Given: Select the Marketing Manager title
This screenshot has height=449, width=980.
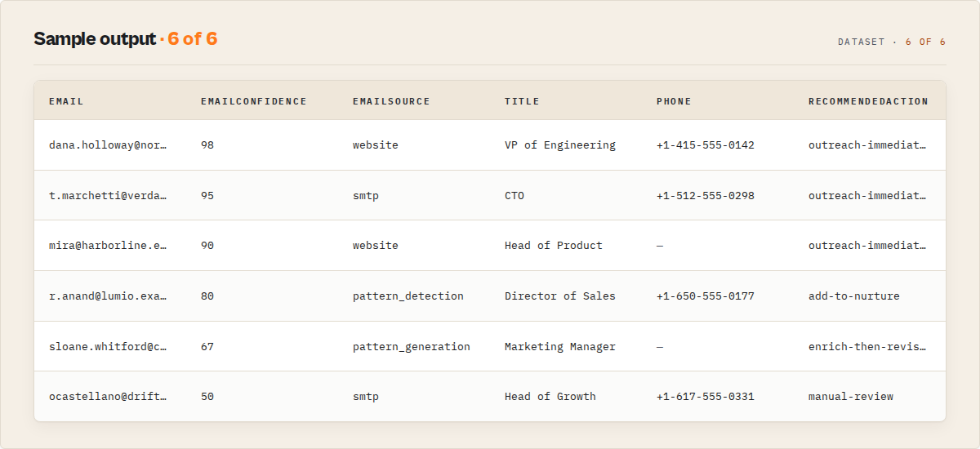Looking at the screenshot, I should (560, 346).
